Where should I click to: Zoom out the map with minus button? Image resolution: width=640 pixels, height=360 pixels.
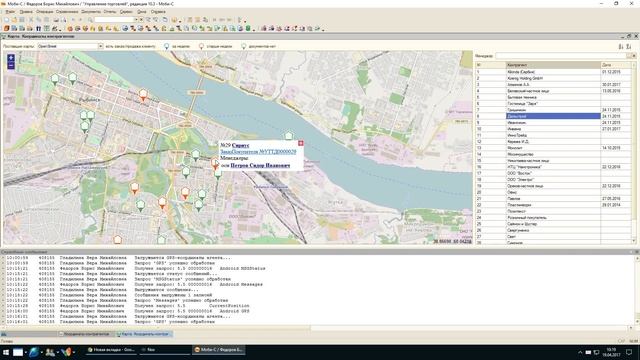click(x=11, y=66)
